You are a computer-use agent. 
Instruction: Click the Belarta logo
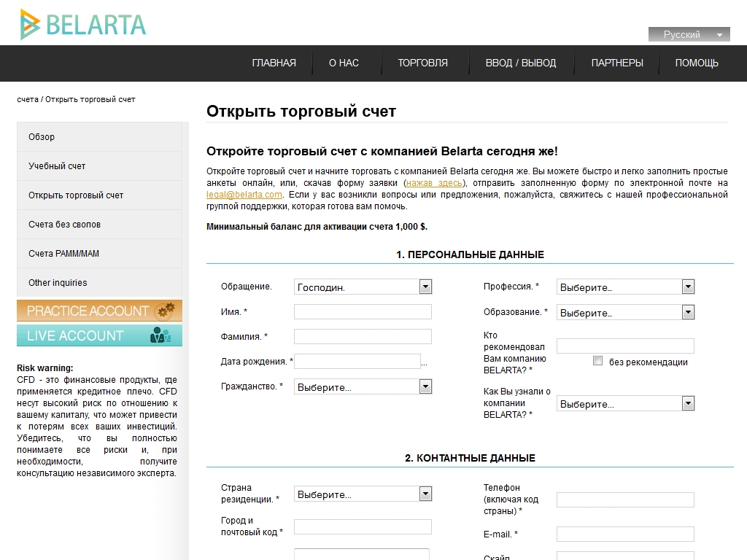pyautogui.click(x=83, y=25)
